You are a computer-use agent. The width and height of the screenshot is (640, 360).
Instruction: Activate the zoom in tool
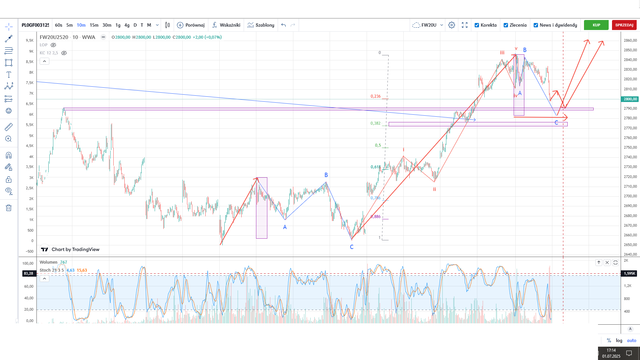(x=9, y=139)
